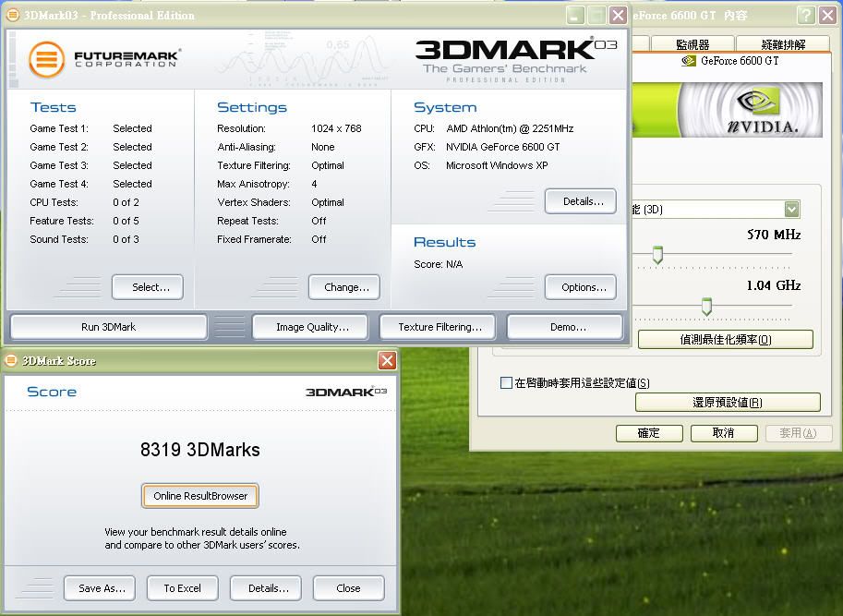Click the 3DMARK03 logo in main window
This screenshot has width=843, height=616.
[516, 60]
